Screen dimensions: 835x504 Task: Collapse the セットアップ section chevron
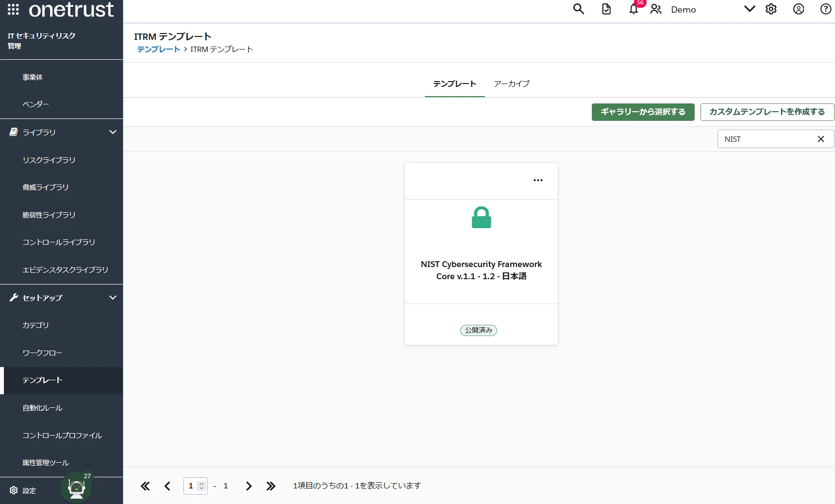pos(113,298)
